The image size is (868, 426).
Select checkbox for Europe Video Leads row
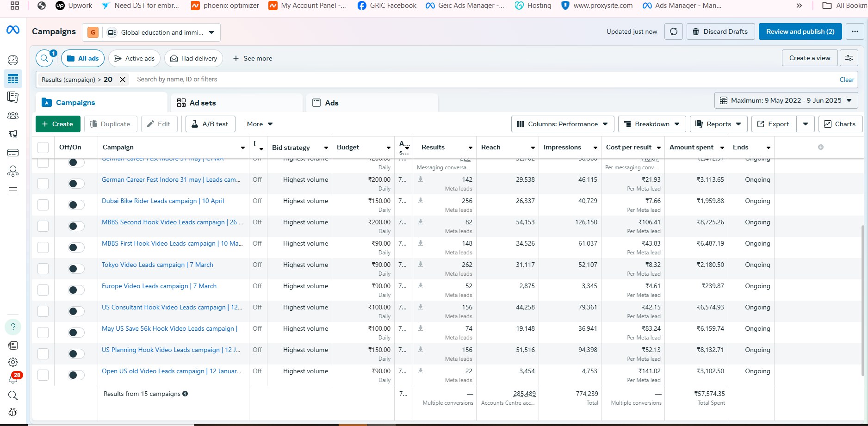(43, 290)
